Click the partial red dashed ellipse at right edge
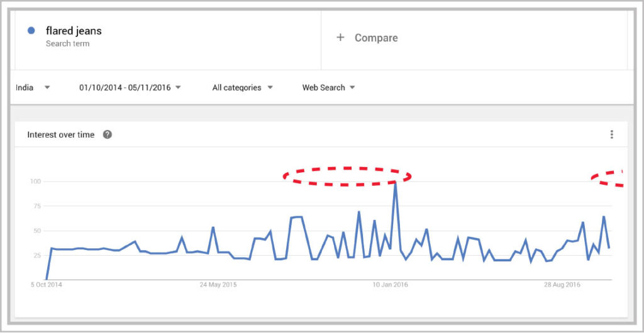This screenshot has height=333, width=644. pyautogui.click(x=608, y=178)
